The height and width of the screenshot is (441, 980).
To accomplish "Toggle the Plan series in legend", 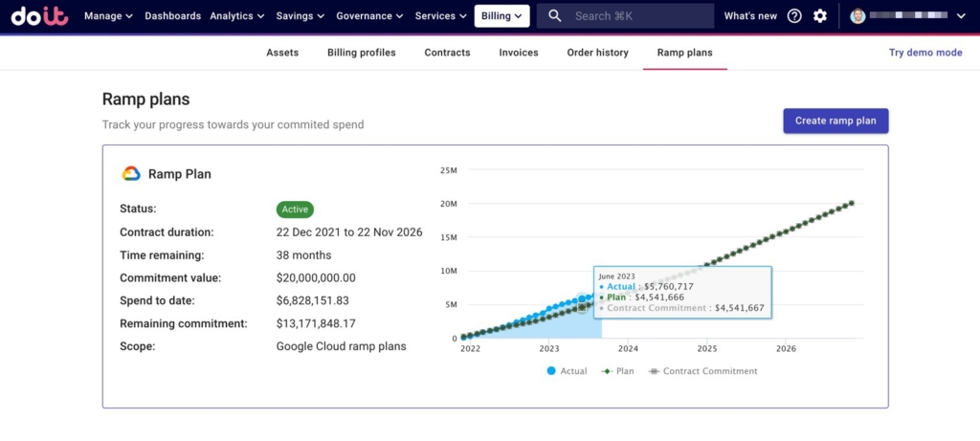I will (x=617, y=371).
